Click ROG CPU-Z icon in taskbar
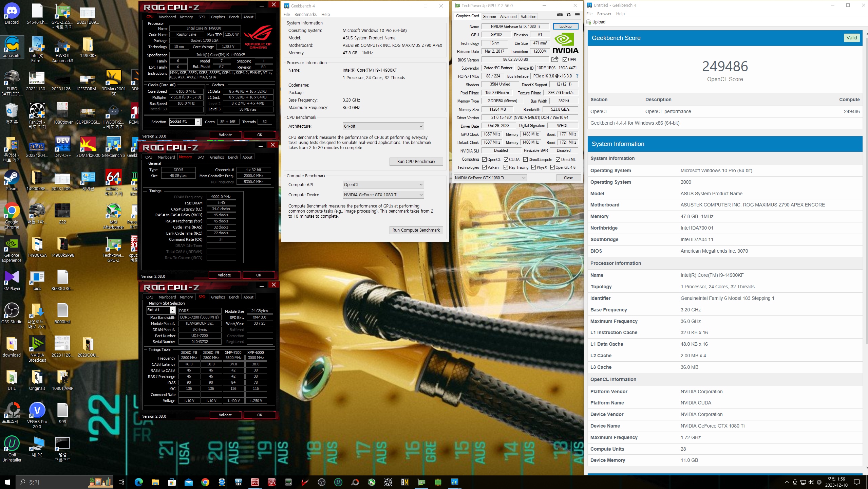Screen dimensions: 868x489 [255, 482]
